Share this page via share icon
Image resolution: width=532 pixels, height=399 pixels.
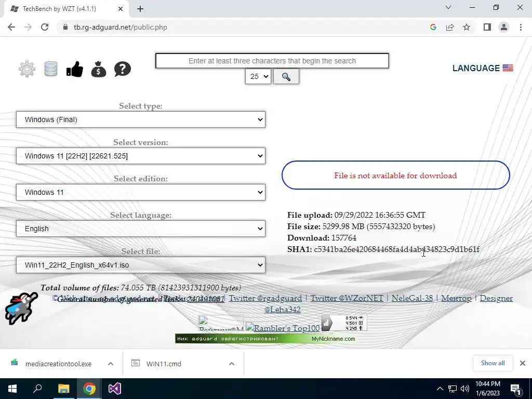pyautogui.click(x=450, y=27)
